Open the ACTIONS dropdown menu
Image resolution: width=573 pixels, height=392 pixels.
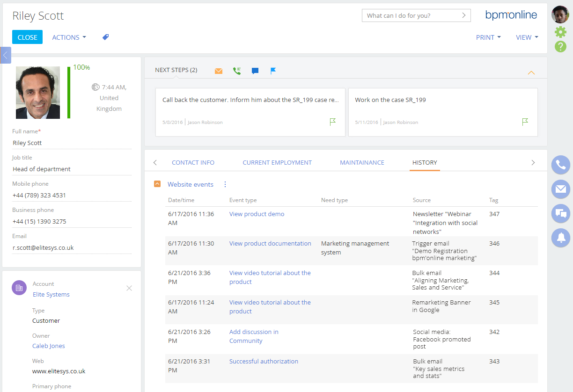coord(69,37)
